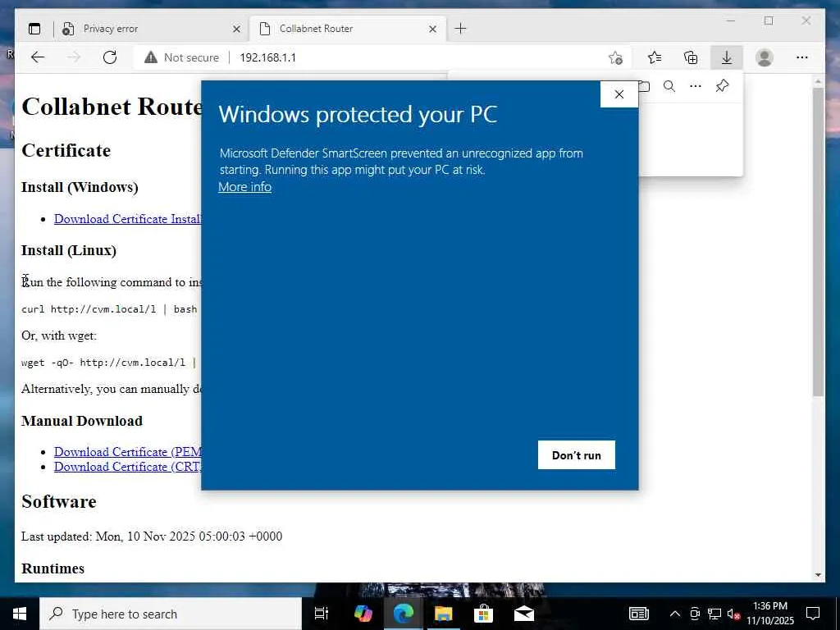
Task: Open News and interests widget icon
Action: (x=638, y=614)
